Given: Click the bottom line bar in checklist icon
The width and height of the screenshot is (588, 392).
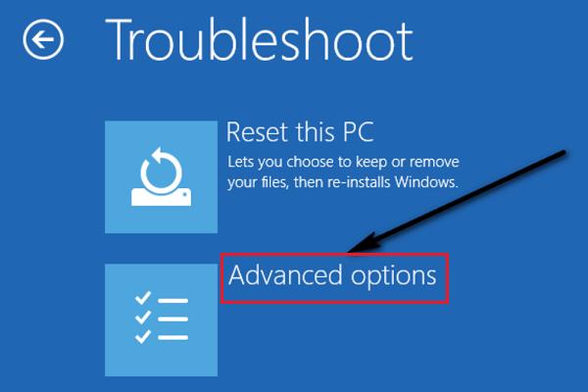Looking at the screenshot, I should click(x=172, y=337).
